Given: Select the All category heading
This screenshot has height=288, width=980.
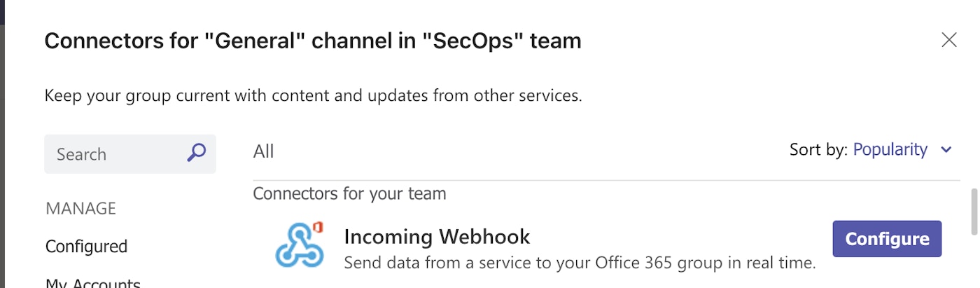Looking at the screenshot, I should coord(264,151).
